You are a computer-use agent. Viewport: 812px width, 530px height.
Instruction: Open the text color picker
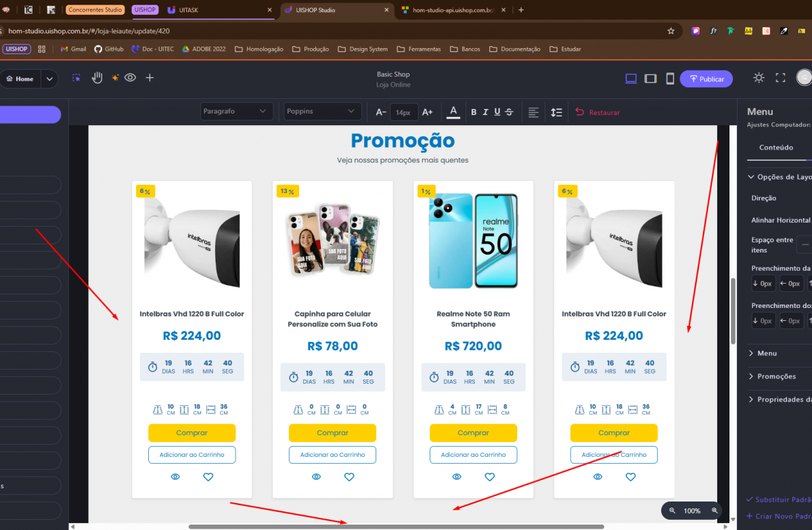point(453,112)
